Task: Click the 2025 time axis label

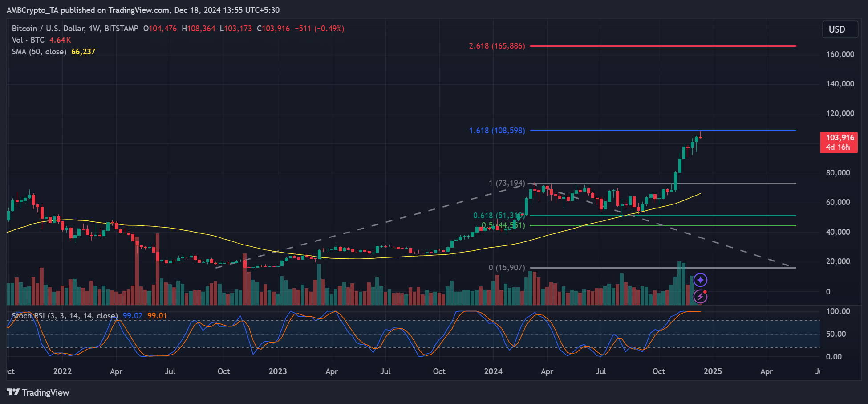Action: 713,371
